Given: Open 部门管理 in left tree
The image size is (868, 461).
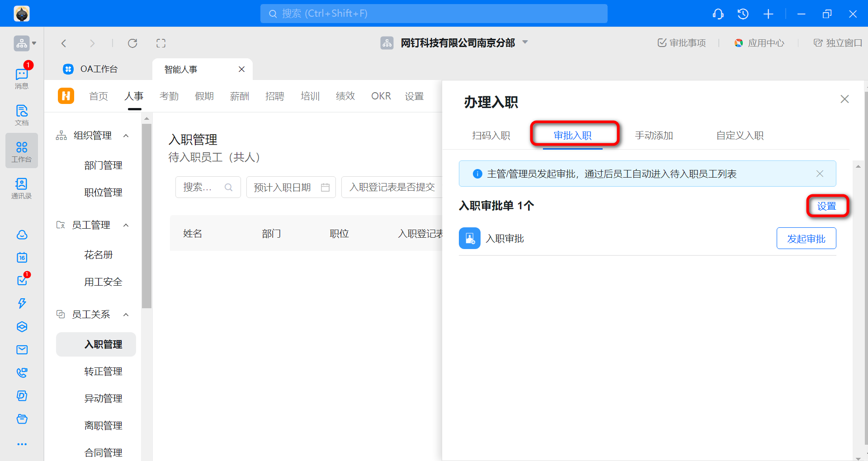Looking at the screenshot, I should coord(103,165).
